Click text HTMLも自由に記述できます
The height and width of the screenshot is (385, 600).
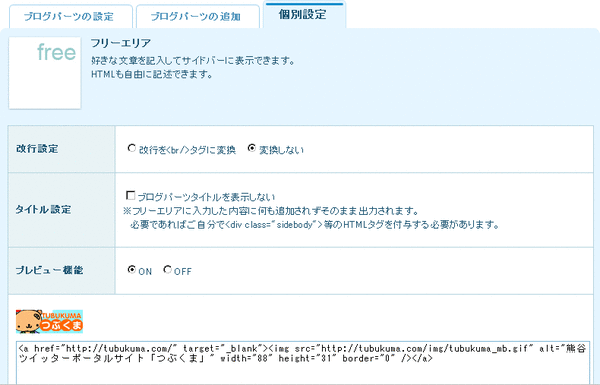click(152, 74)
